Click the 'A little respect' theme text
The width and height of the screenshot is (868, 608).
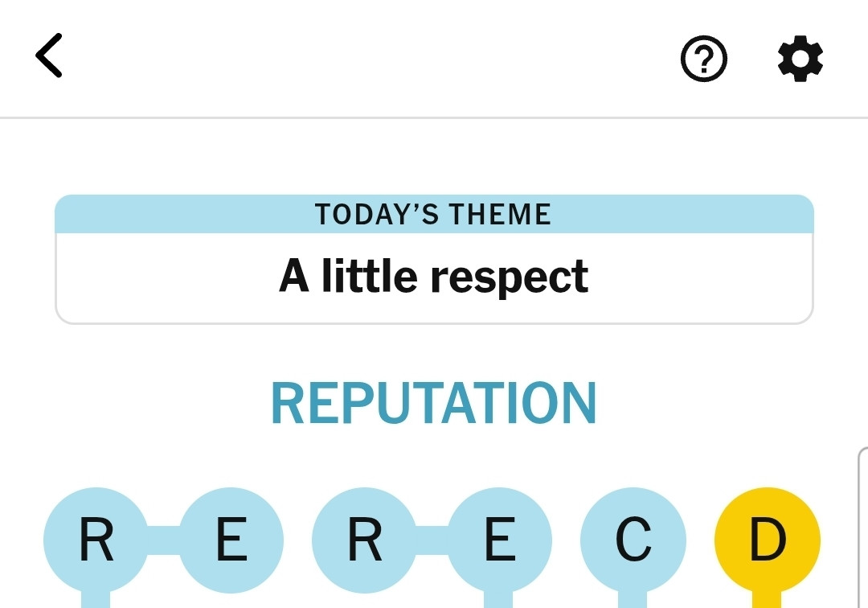[434, 277]
